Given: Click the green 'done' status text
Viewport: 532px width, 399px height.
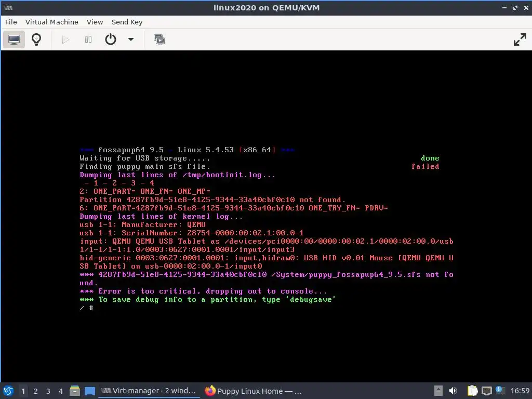Looking at the screenshot, I should click(x=430, y=158).
